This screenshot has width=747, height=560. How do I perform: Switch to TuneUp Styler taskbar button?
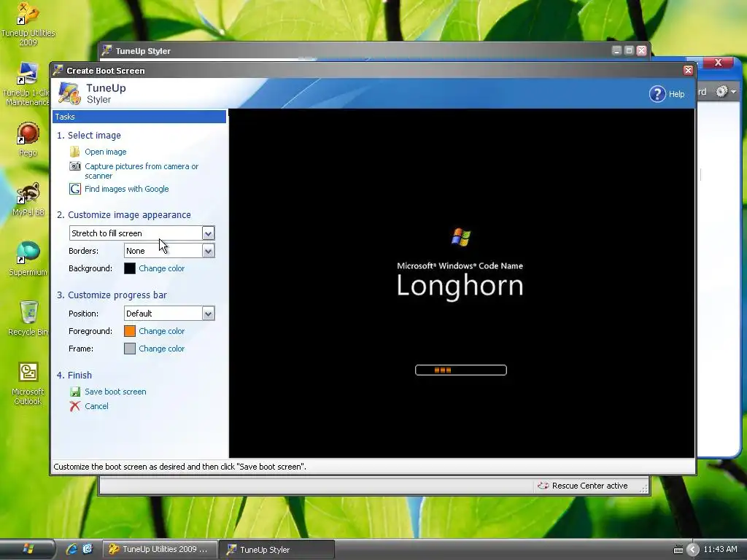tap(276, 550)
